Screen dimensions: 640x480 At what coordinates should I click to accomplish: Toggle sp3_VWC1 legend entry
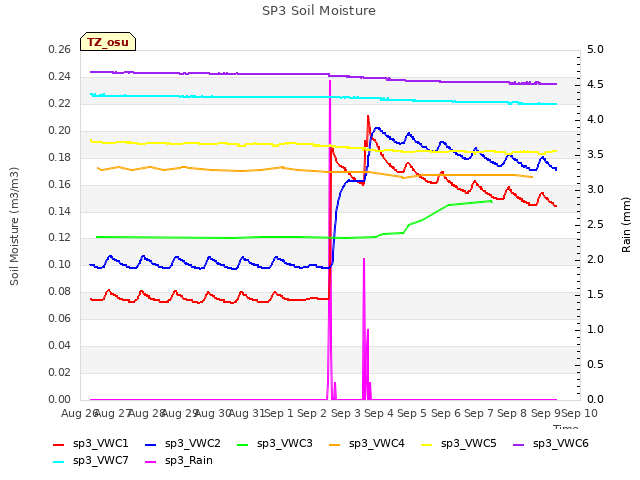click(x=91, y=444)
